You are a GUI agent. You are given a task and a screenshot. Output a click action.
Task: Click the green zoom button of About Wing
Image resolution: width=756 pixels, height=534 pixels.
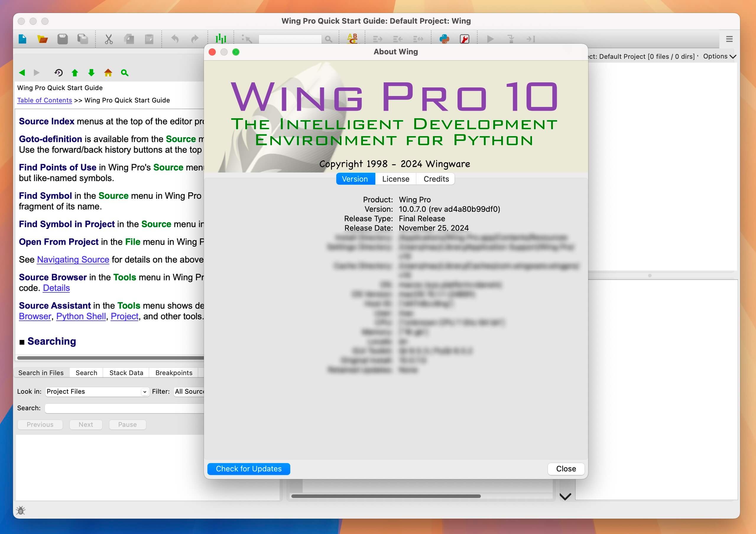point(236,52)
